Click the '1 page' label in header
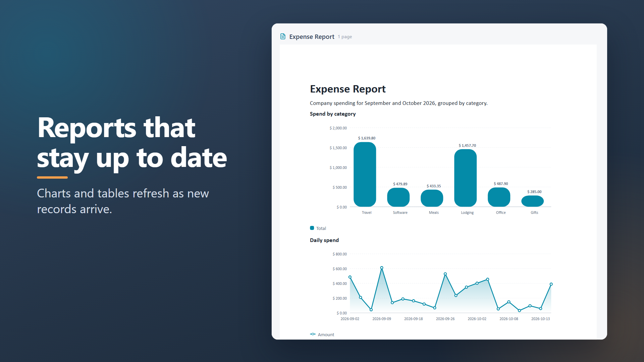Viewport: 644px width, 362px height. click(345, 37)
